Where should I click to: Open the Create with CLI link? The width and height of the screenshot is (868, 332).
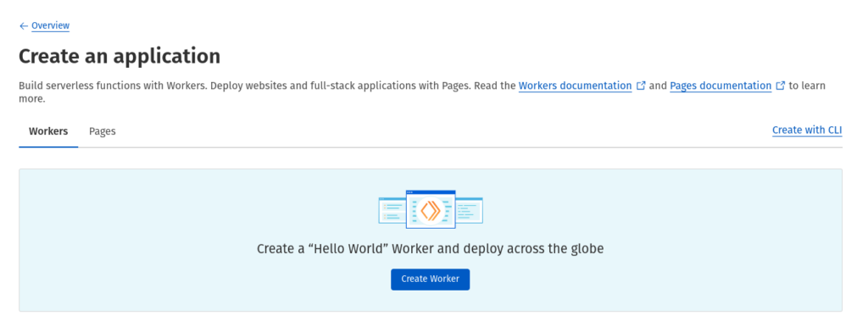[x=807, y=130]
